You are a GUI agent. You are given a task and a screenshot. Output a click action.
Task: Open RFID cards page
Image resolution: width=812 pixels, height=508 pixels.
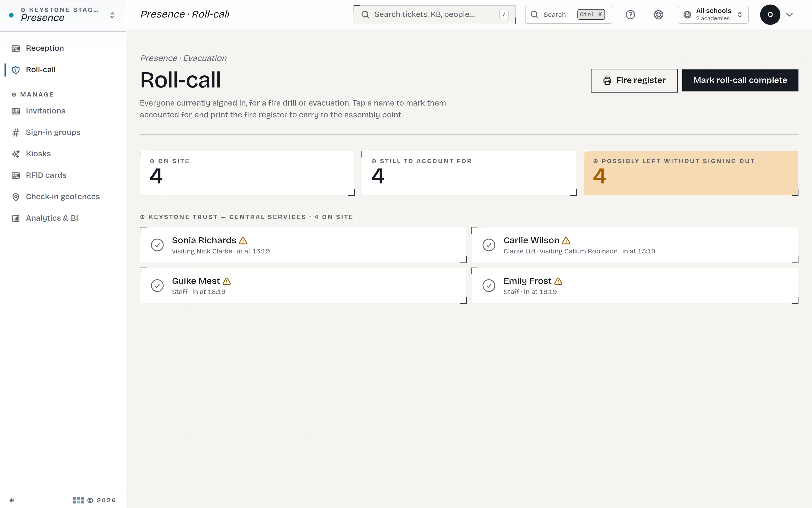(63, 175)
